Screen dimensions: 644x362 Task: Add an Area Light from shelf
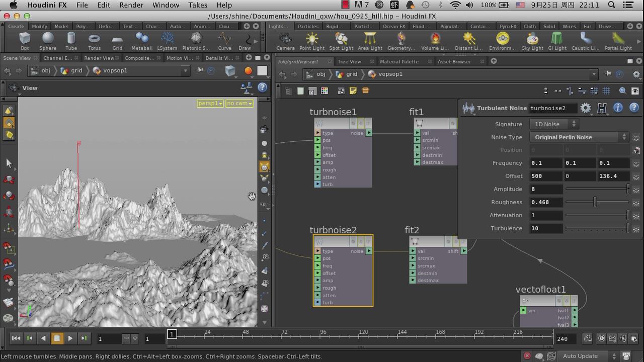tap(370, 41)
